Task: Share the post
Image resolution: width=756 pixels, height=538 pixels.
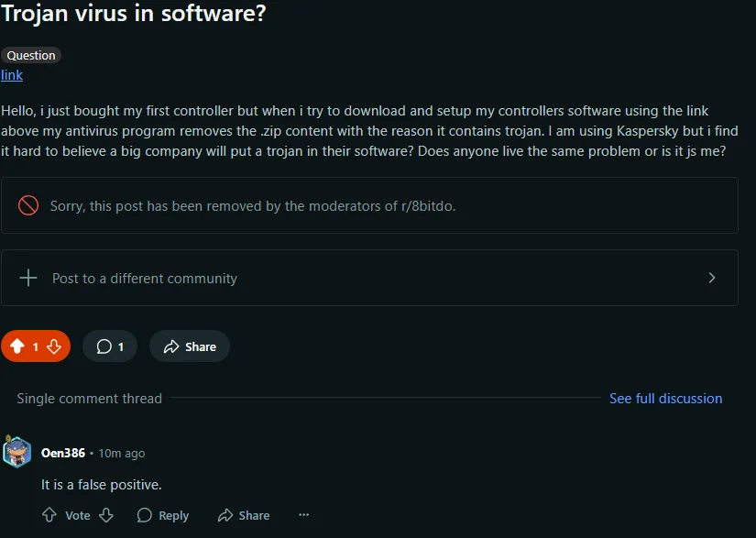Action: pyautogui.click(x=190, y=346)
